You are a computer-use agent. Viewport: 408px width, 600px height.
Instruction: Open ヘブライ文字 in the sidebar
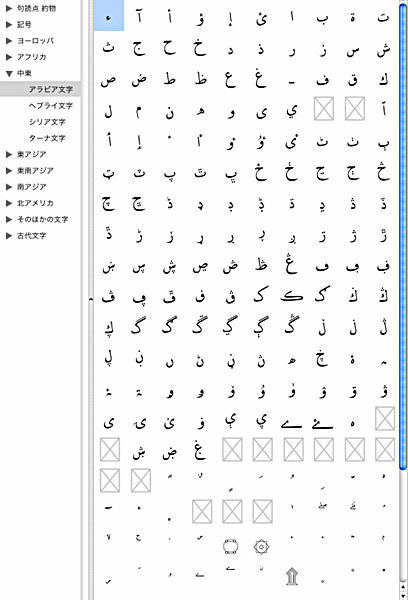[51, 105]
